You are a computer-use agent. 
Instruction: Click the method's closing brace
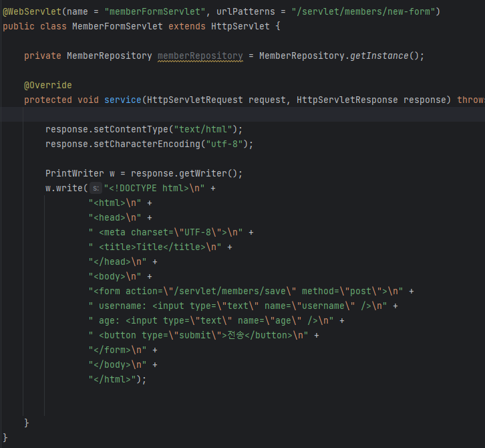[x=27, y=423]
